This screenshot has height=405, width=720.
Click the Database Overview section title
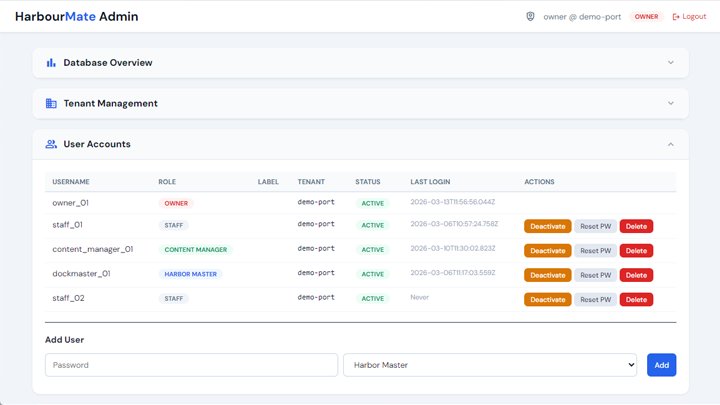pyautogui.click(x=108, y=62)
